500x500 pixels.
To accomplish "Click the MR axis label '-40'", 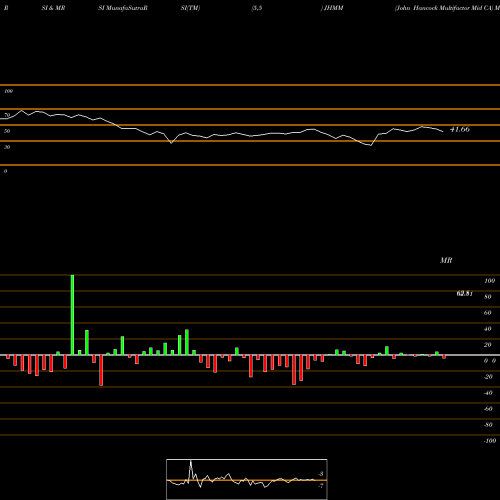I will (488, 393).
